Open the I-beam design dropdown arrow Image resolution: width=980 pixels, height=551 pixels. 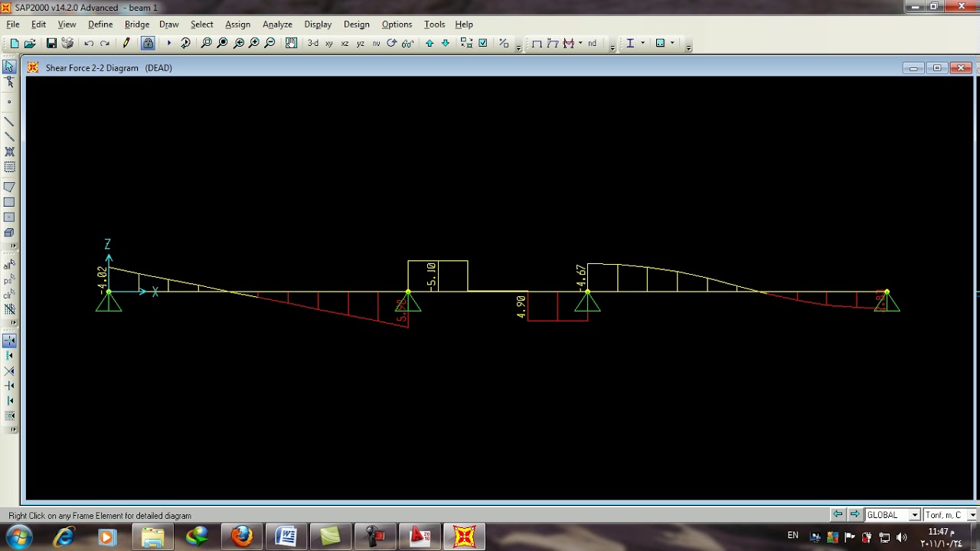click(x=642, y=44)
